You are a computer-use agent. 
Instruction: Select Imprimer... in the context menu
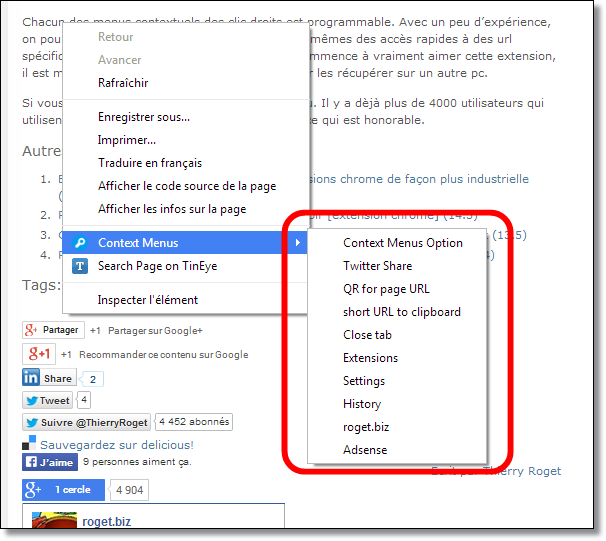pos(186,140)
